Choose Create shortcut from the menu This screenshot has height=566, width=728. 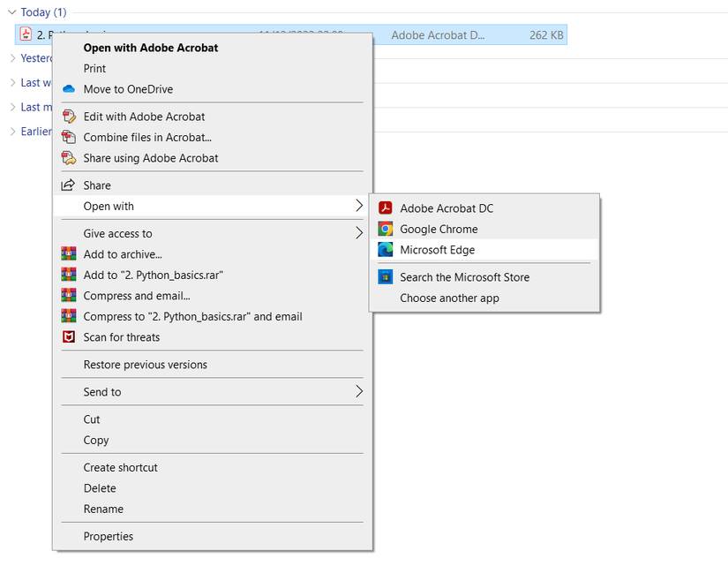coord(120,467)
